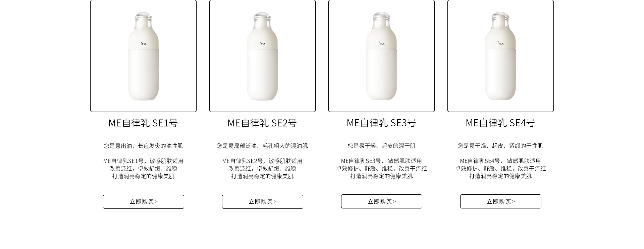Open the ME自律乳 SE2号 product bottle image

(x=262, y=56)
